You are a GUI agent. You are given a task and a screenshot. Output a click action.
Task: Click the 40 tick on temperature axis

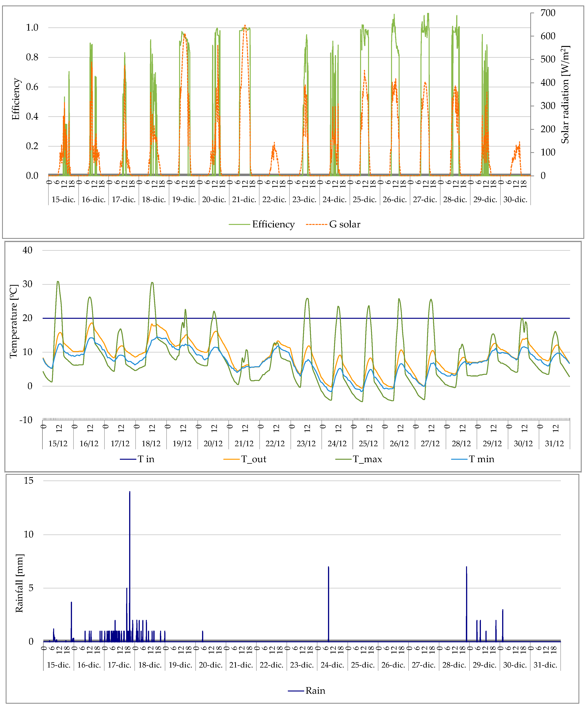(28, 250)
